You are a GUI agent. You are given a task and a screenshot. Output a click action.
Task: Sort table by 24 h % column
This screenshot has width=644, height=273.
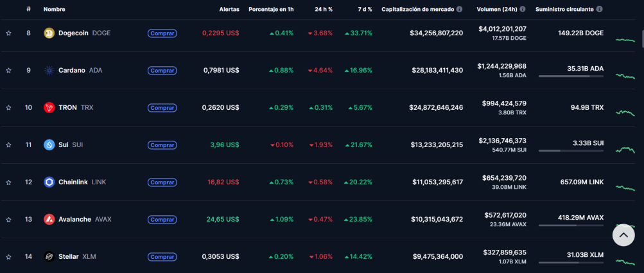coord(324,9)
